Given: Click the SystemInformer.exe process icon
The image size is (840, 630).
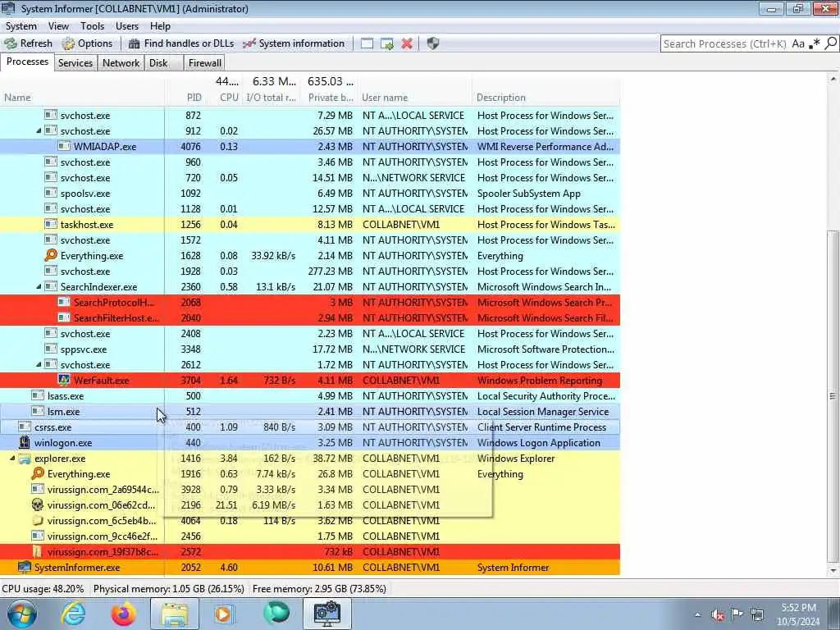Looking at the screenshot, I should [25, 568].
